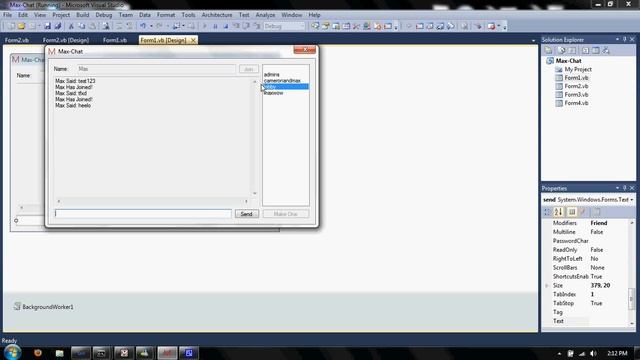This screenshot has width=640, height=360.
Task: Switch to the Form2.vb [Design] tab
Action: (x=66, y=40)
